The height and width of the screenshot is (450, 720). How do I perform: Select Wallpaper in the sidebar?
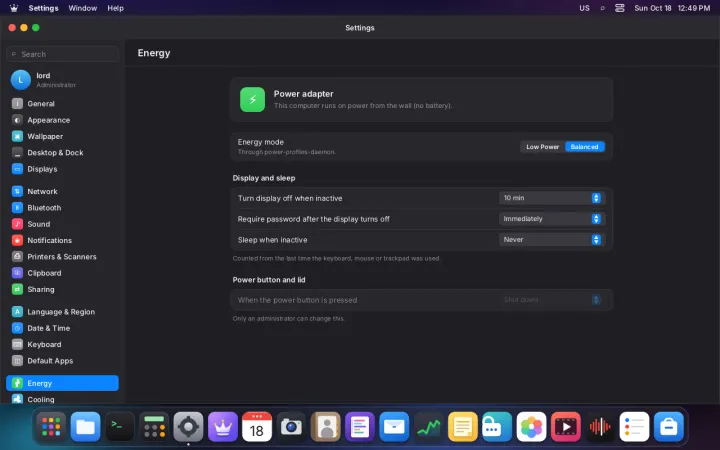(62, 136)
